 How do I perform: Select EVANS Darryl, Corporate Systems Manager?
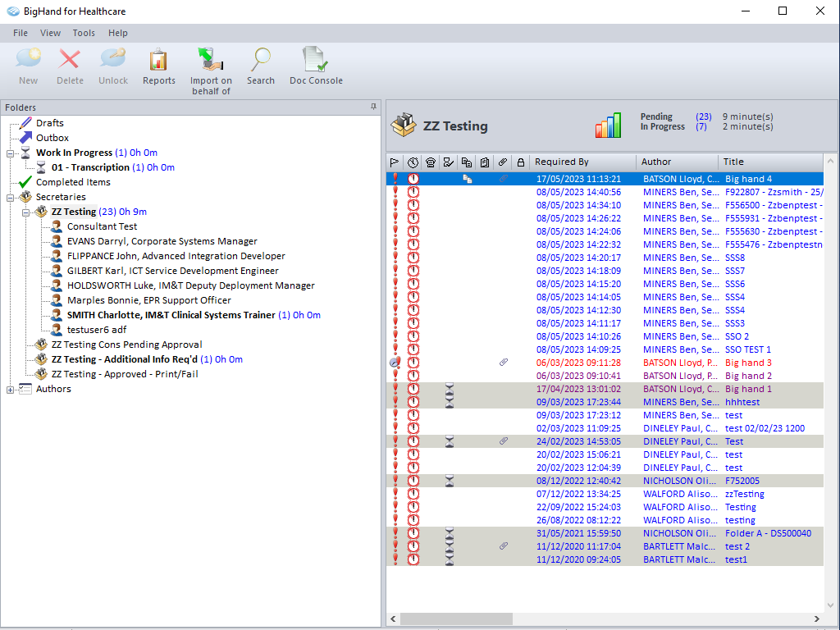pyautogui.click(x=162, y=241)
